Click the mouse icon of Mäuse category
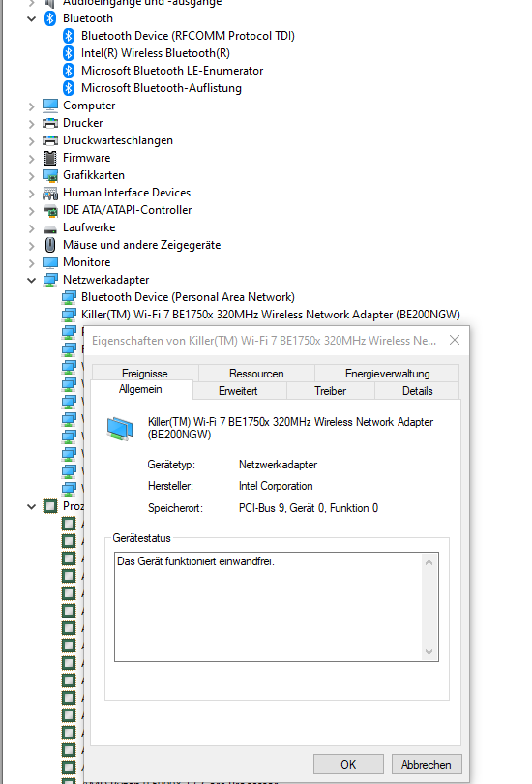This screenshot has width=532, height=784. [x=50, y=245]
